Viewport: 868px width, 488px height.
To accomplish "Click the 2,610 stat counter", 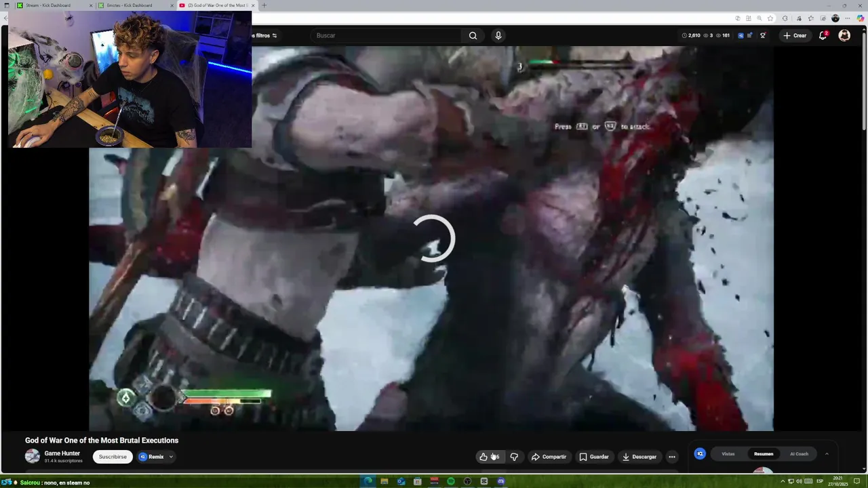I will click(x=690, y=35).
